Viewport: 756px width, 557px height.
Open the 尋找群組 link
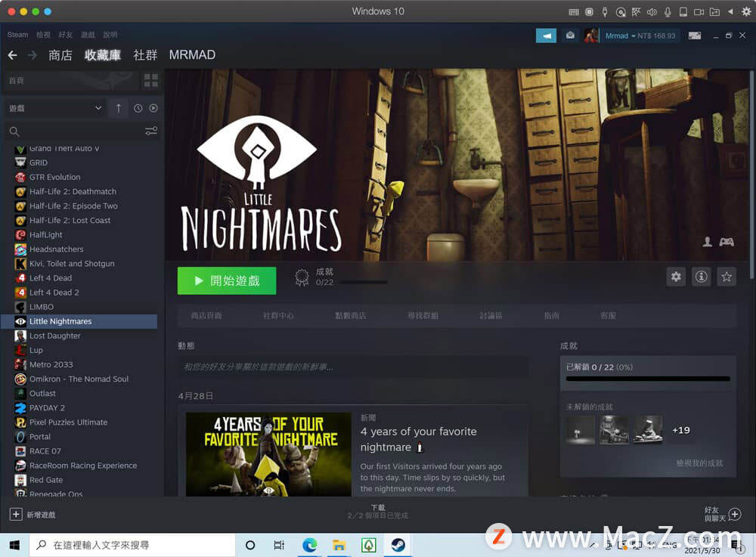pyautogui.click(x=423, y=316)
